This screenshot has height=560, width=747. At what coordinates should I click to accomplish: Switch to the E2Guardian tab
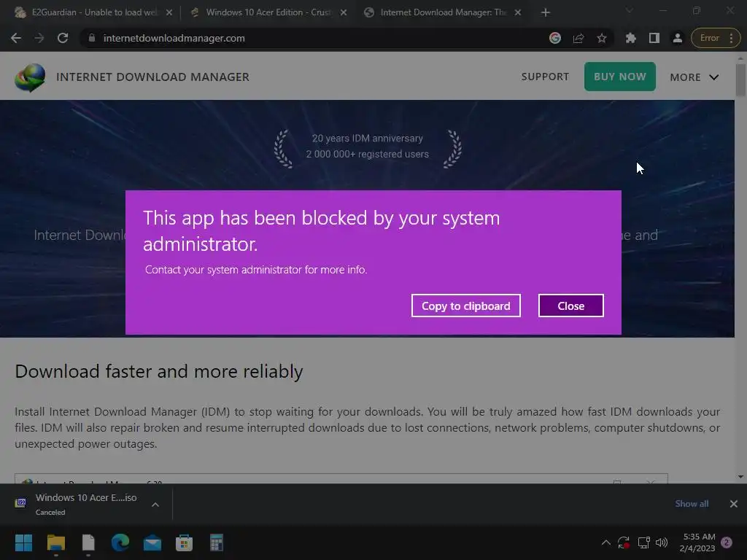pyautogui.click(x=94, y=12)
